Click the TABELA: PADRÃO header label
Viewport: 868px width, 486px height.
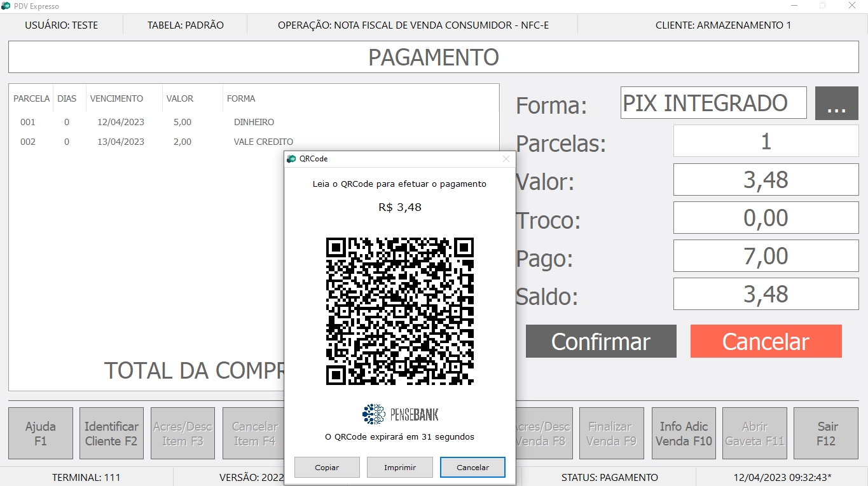click(186, 25)
